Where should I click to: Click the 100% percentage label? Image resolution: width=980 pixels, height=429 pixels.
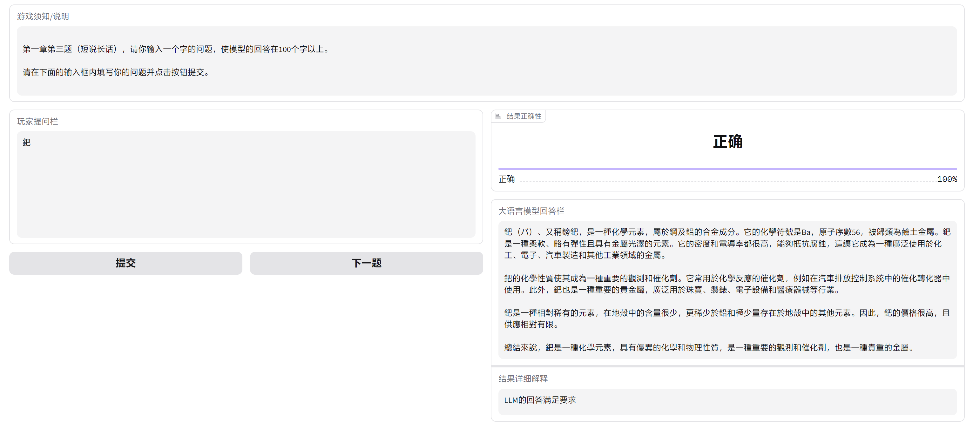pyautogui.click(x=948, y=179)
